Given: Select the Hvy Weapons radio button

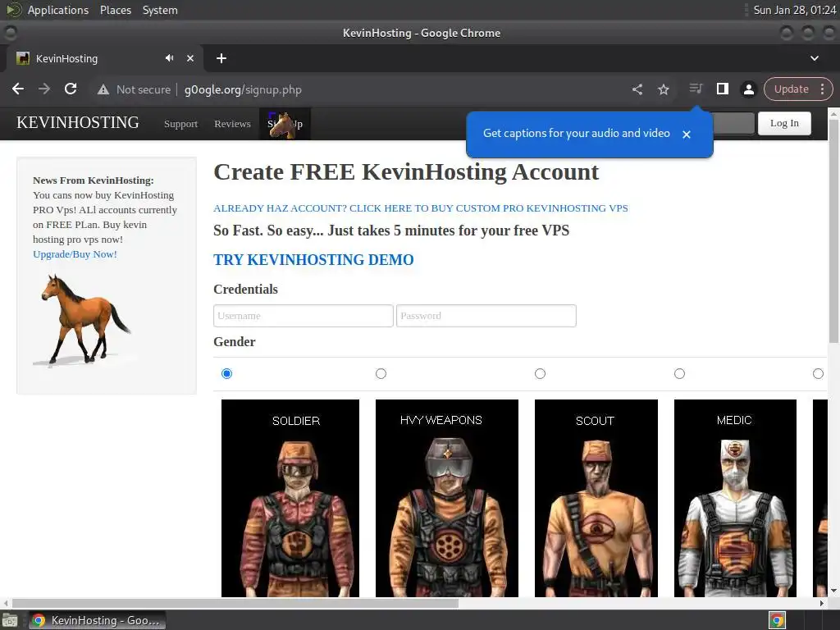Looking at the screenshot, I should (x=381, y=373).
